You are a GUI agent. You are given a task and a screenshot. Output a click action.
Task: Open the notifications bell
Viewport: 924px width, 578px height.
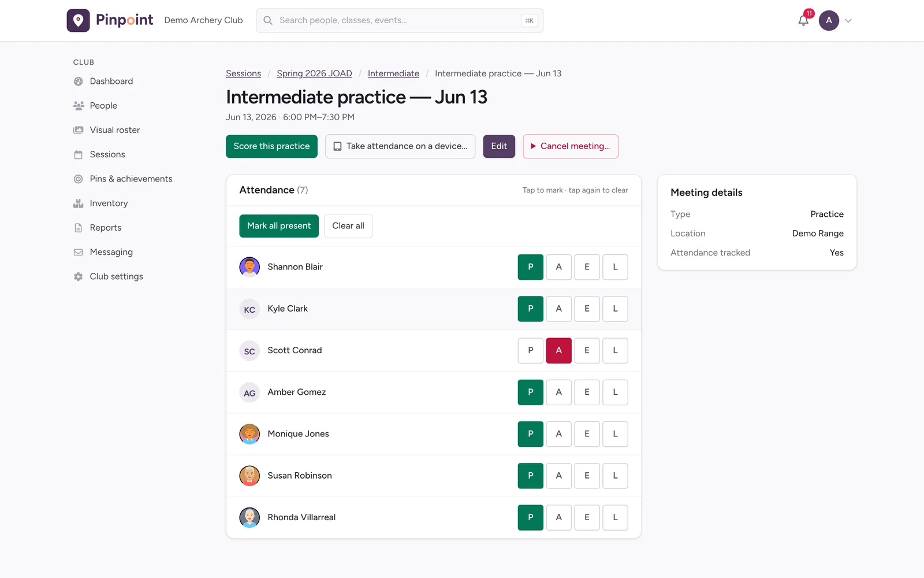(803, 20)
